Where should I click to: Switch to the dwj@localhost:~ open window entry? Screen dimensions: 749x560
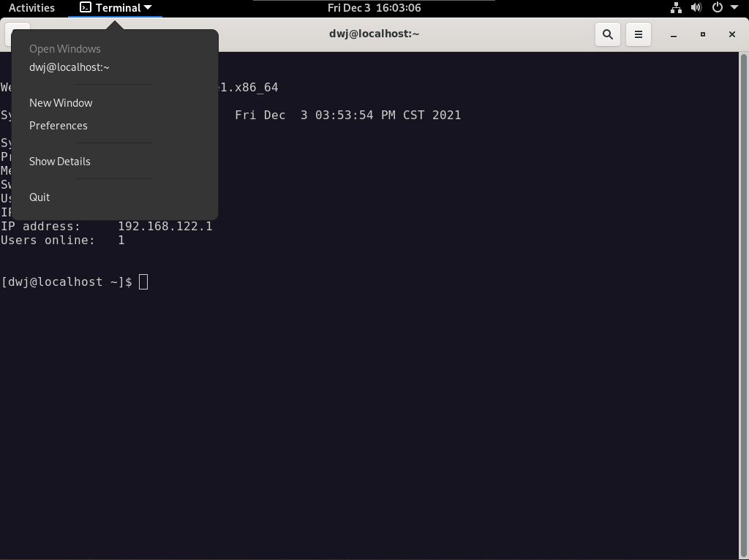(x=69, y=67)
